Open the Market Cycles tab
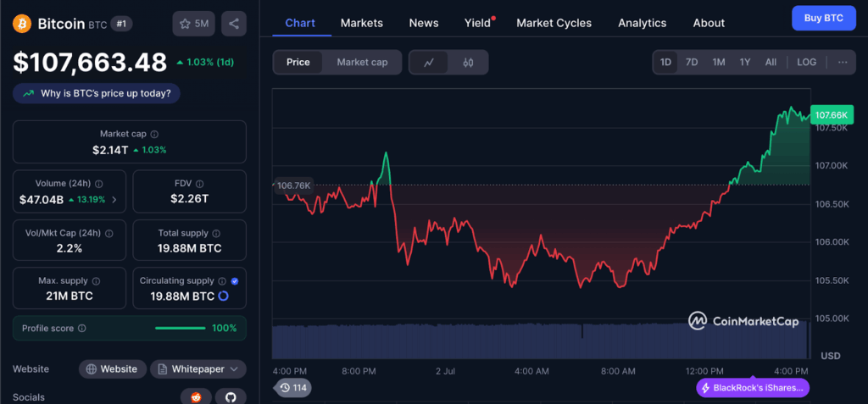868x404 pixels. click(x=554, y=23)
